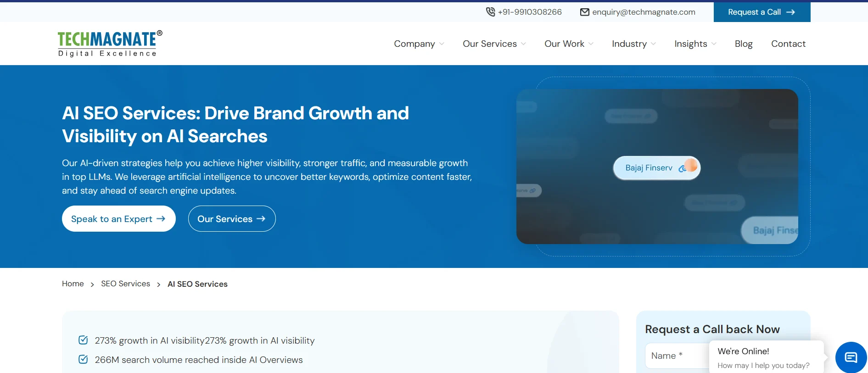Email enquiry@techmagnate.com link

[x=644, y=12]
